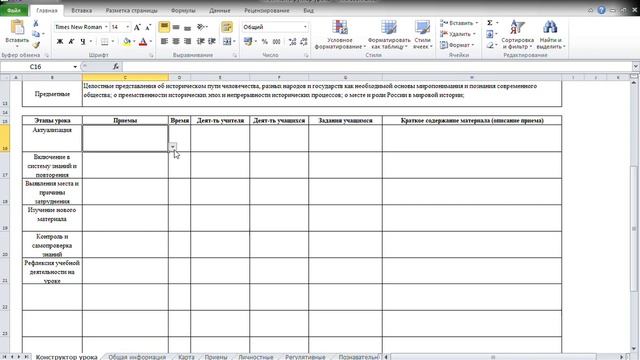Apply comma thousands separator style

(276, 41)
